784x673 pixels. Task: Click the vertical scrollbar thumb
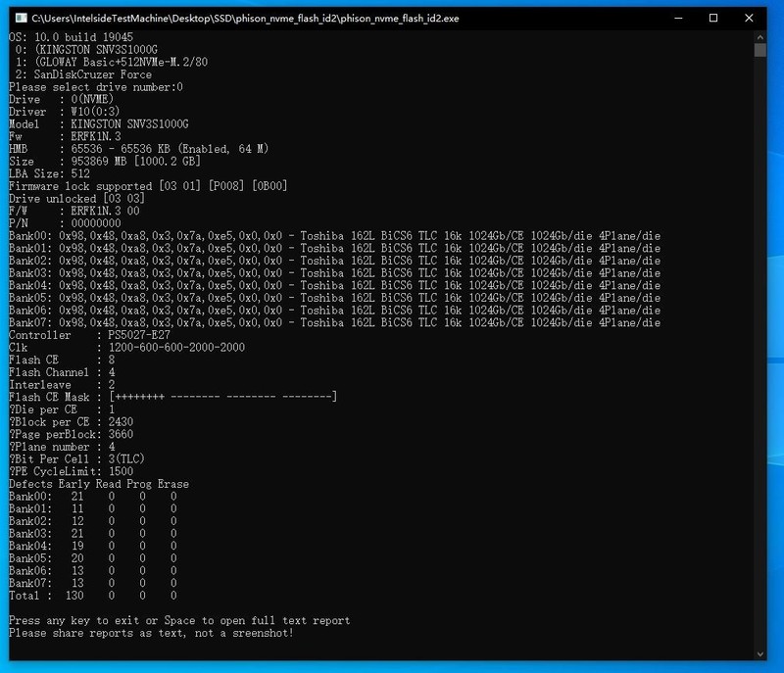click(760, 50)
